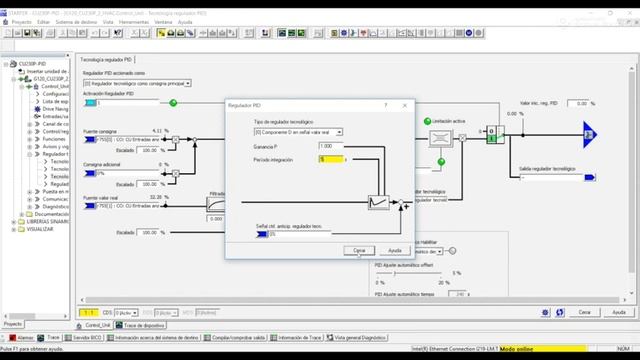Open Tipo de regulador tecnológico dropdown
The width and height of the screenshot is (640, 360).
point(339,132)
